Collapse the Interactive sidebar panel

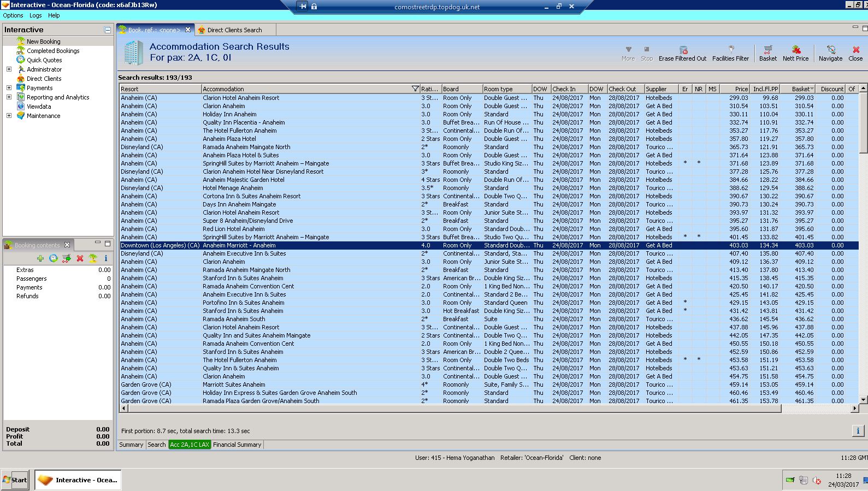108,30
